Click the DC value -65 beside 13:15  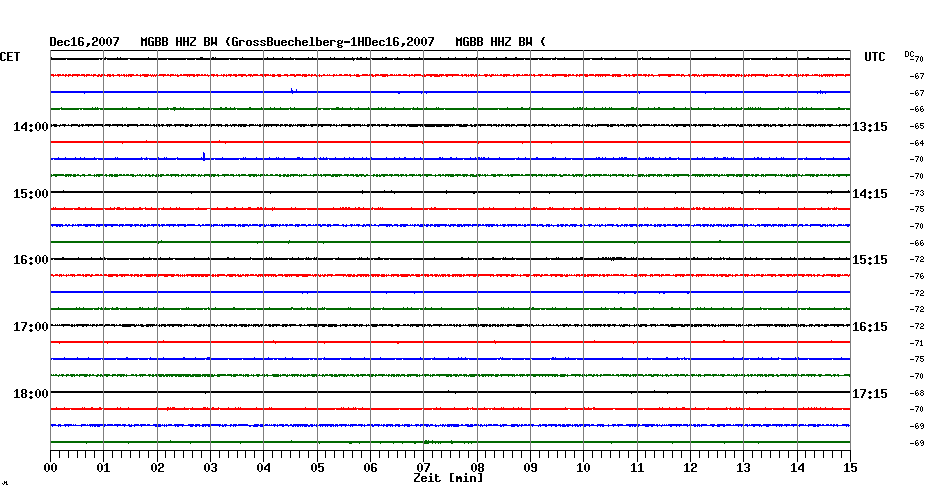pyautogui.click(x=917, y=126)
